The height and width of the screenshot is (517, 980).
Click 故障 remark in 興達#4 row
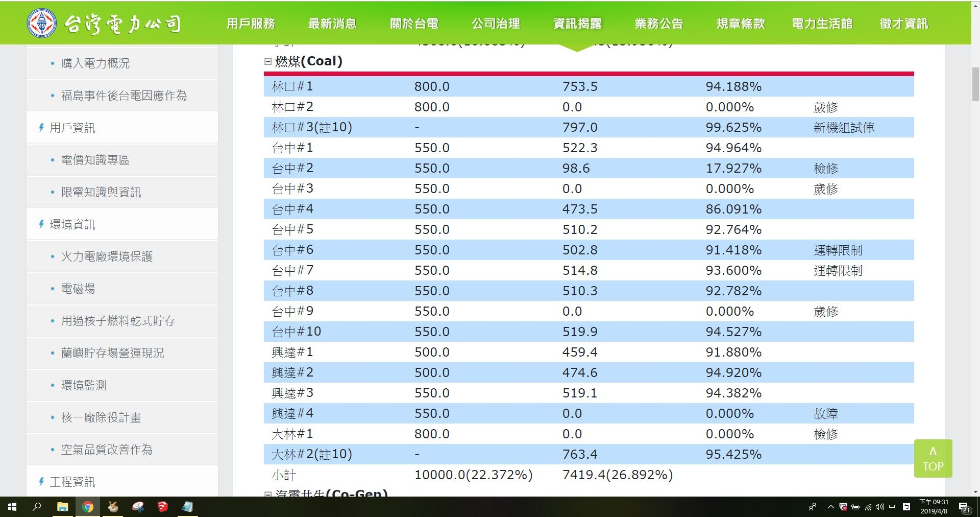click(825, 414)
